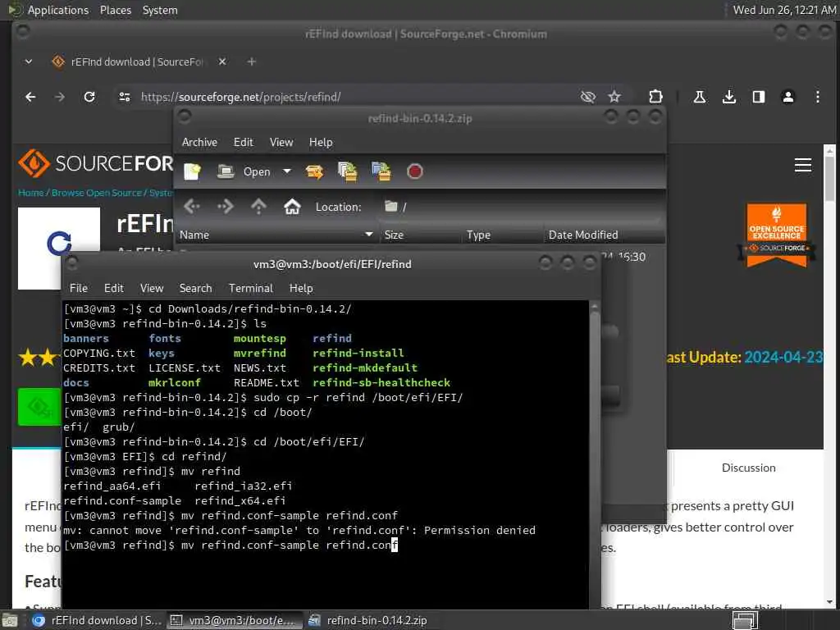Go back in Chromium browser

coord(30,97)
